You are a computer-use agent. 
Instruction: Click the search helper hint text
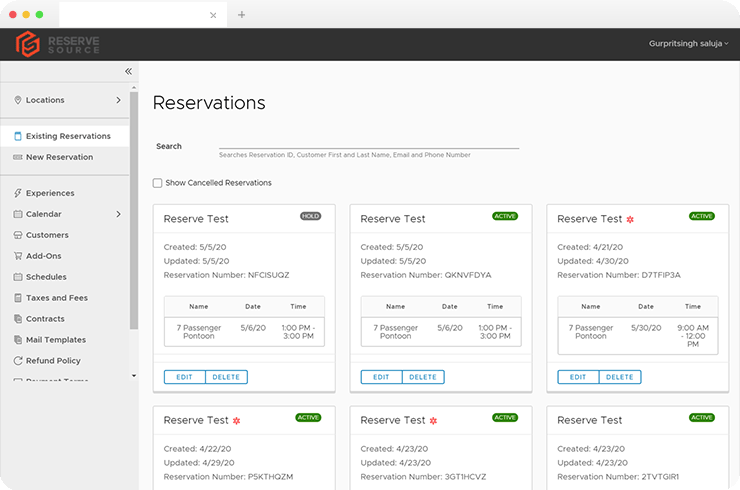[x=345, y=155]
